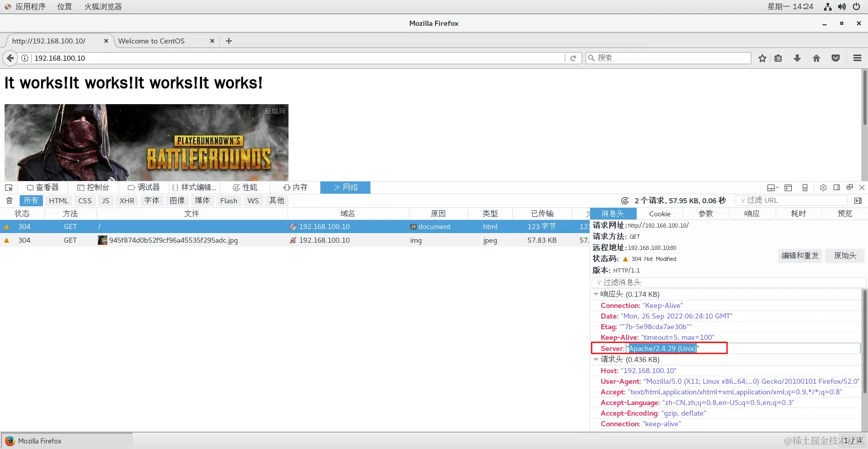Select the 945f874d...jpg request row
Viewport: 868px width, 449px height.
pyautogui.click(x=295, y=240)
